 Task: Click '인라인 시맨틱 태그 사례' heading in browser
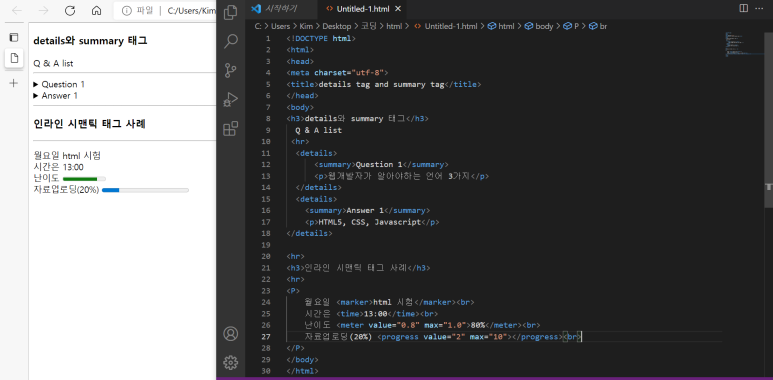(x=89, y=124)
